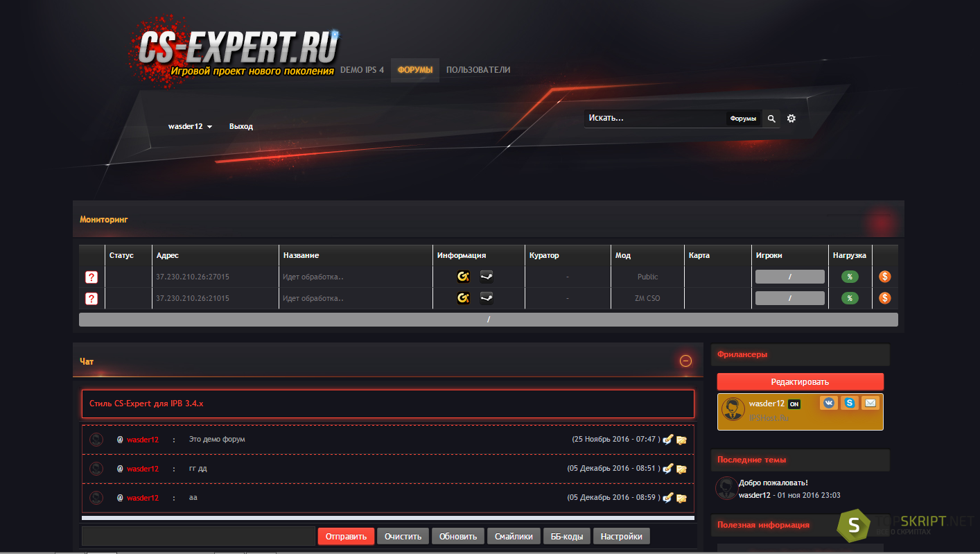This screenshot has height=554, width=980.
Task: Select the ФОРУМЫ navigation tab
Action: coord(415,70)
